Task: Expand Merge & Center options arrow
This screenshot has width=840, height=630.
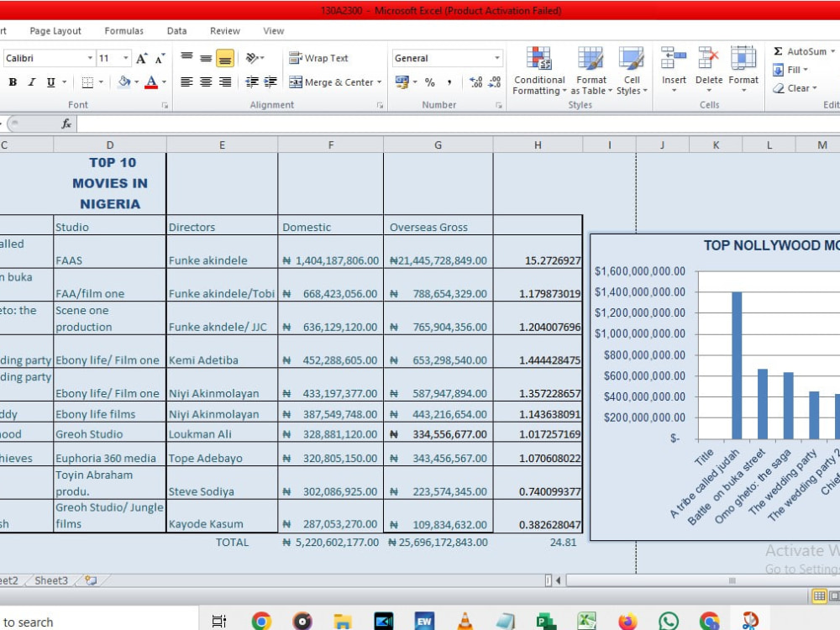Action: [380, 82]
